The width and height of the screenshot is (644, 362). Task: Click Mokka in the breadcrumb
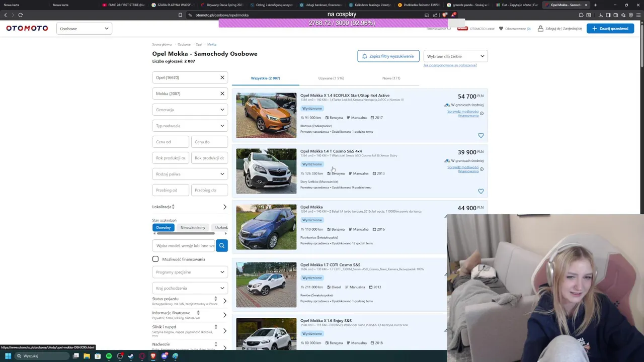point(212,44)
